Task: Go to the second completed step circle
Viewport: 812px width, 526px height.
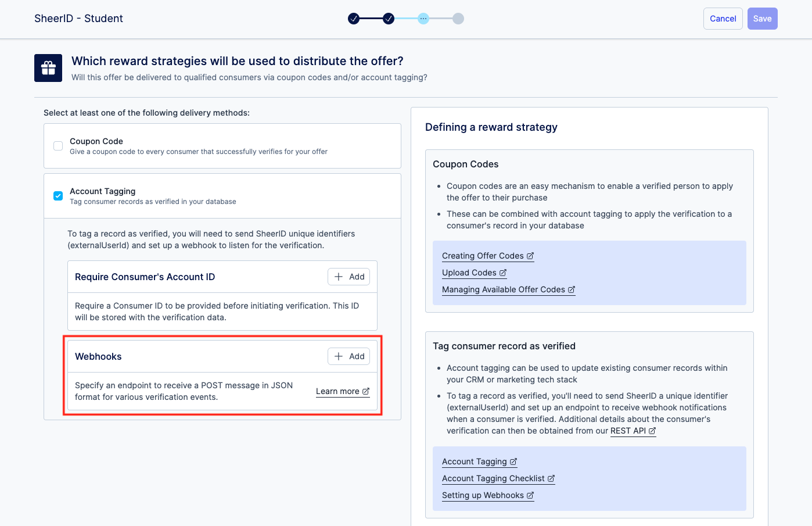Action: 389,19
